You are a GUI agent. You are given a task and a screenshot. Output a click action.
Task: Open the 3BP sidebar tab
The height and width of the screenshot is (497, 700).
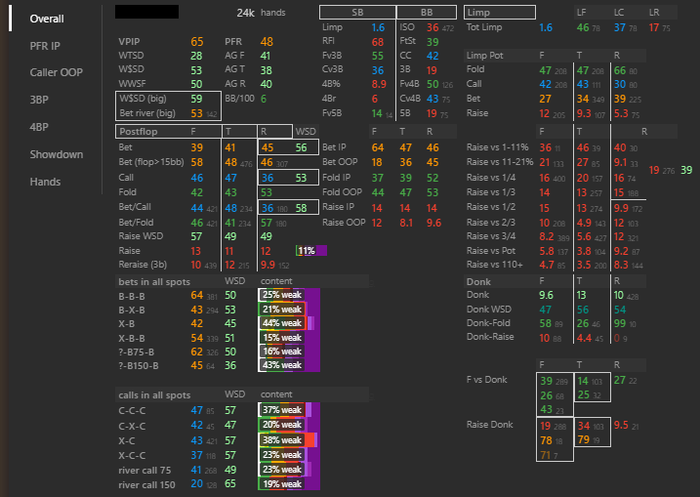pyautogui.click(x=39, y=100)
